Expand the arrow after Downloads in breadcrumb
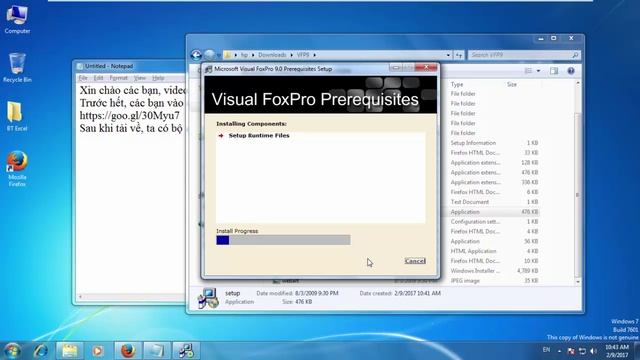This screenshot has width=640, height=360. 291,55
